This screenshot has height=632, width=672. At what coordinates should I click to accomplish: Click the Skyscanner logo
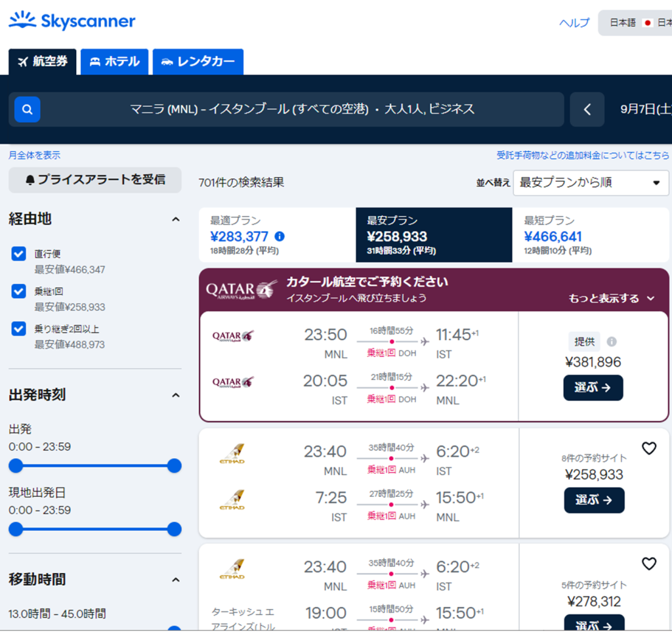tap(72, 21)
